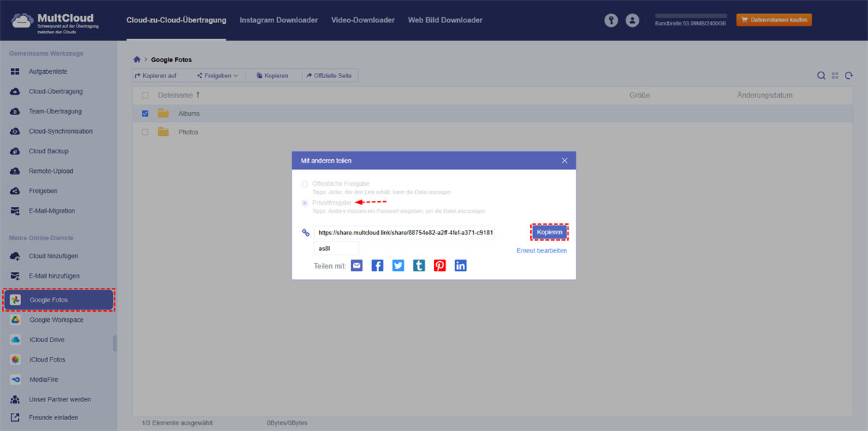868x431 pixels.
Task: Click Google Fotos breadcrumb
Action: [171, 59]
